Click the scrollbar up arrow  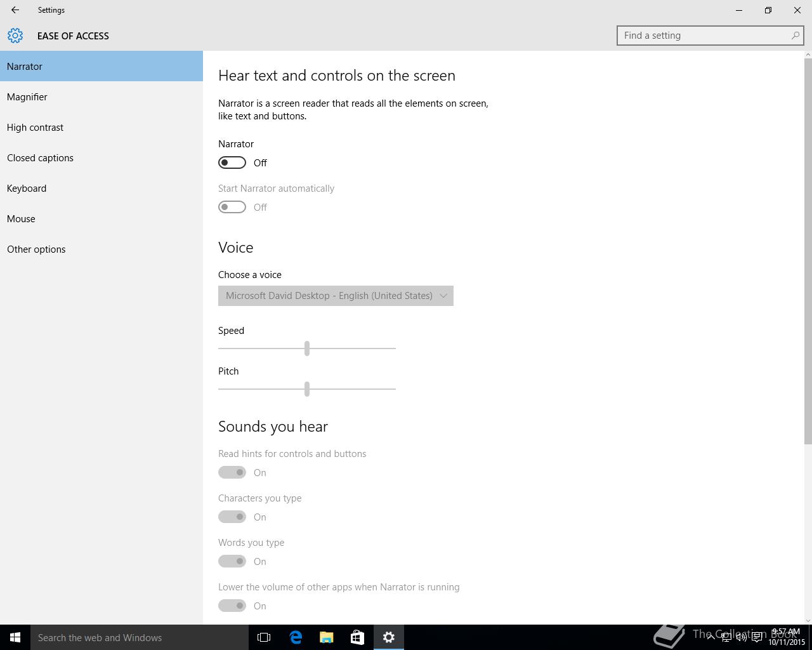tap(808, 55)
